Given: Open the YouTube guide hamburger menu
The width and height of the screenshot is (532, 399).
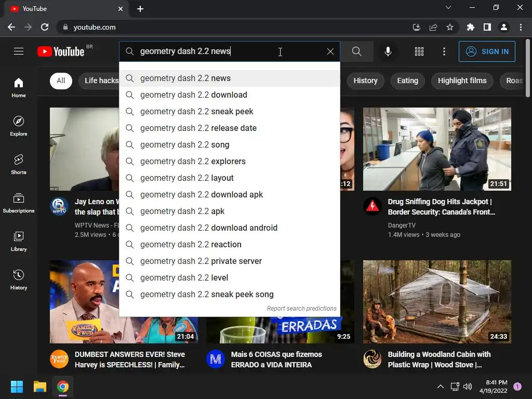Looking at the screenshot, I should click(x=19, y=51).
